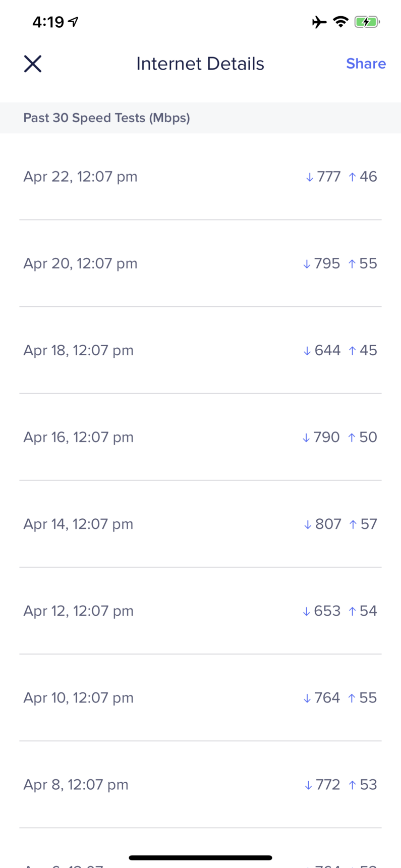The height and width of the screenshot is (868, 401).
Task: Select the upload arrow next to 46
Action: (353, 177)
